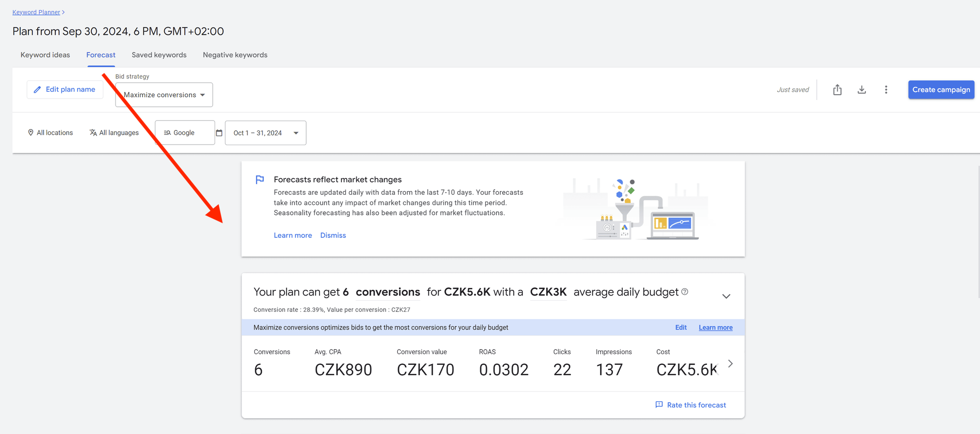The height and width of the screenshot is (434, 980).
Task: Click Learn more in the market changes notice
Action: pos(293,235)
